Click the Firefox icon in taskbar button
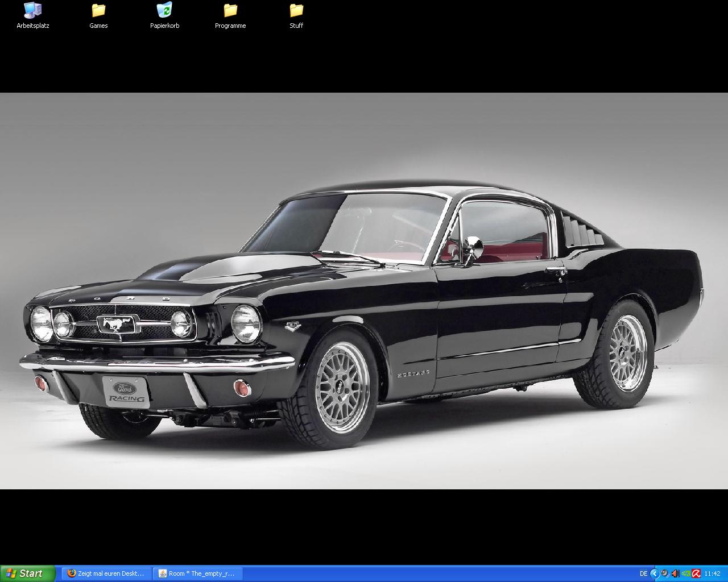Screen dimensions: 728x582 pyautogui.click(x=71, y=573)
